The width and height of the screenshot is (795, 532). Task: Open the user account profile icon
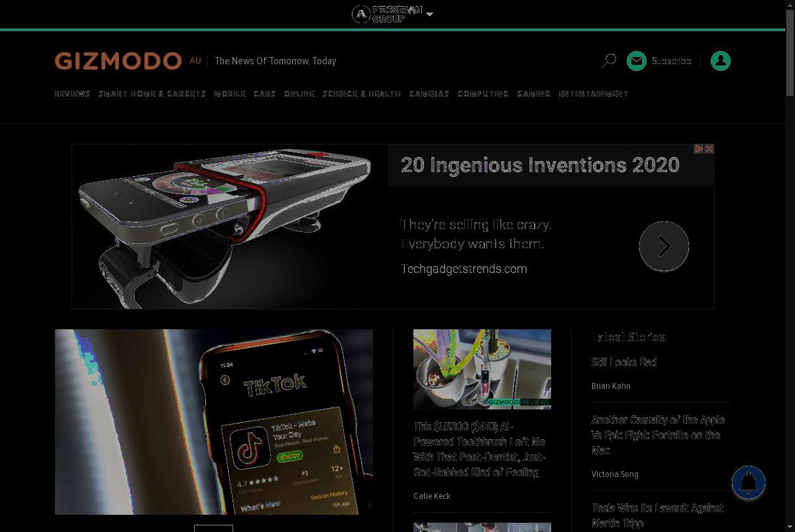pos(721,61)
